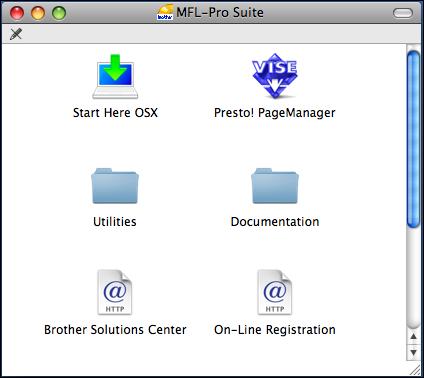The image size is (424, 378).
Task: Open the Start Here OSX installer icon
Action: 115,77
